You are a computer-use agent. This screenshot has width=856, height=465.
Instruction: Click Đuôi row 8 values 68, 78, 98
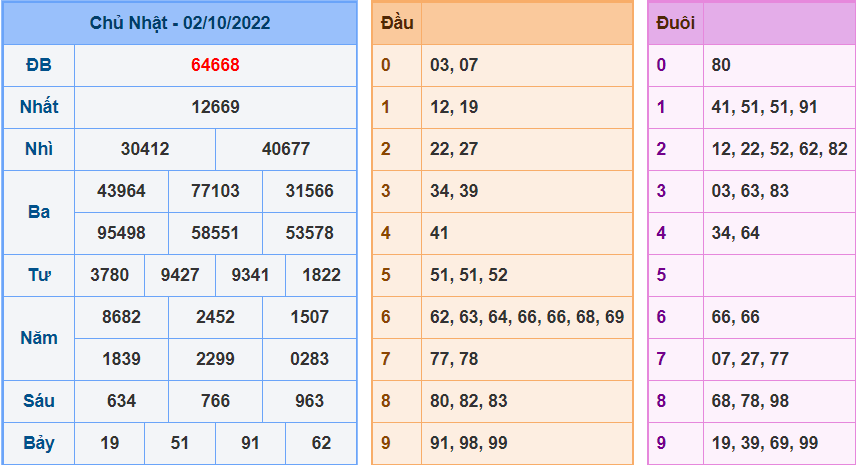[x=750, y=401]
